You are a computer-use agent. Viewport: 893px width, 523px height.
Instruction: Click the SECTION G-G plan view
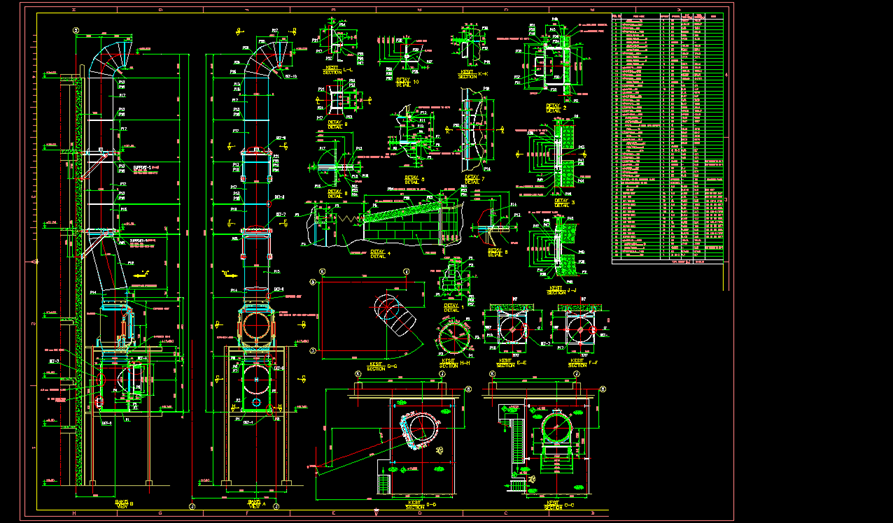[x=375, y=318]
